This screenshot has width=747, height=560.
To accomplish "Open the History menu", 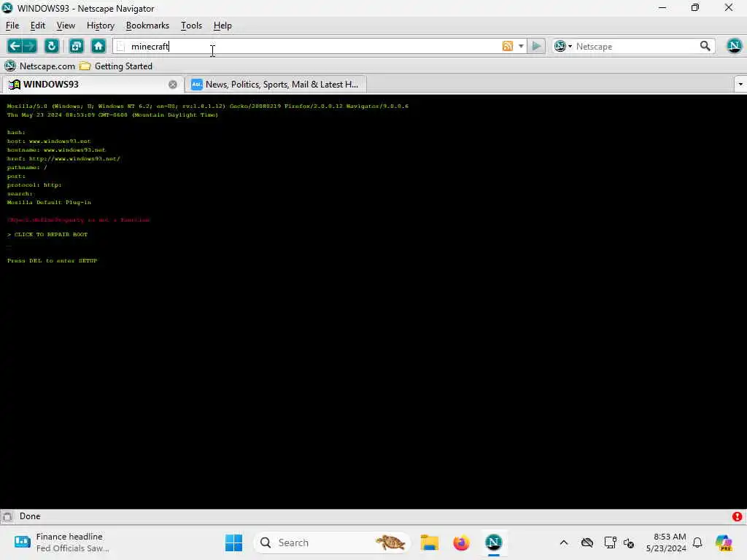I will click(x=101, y=26).
